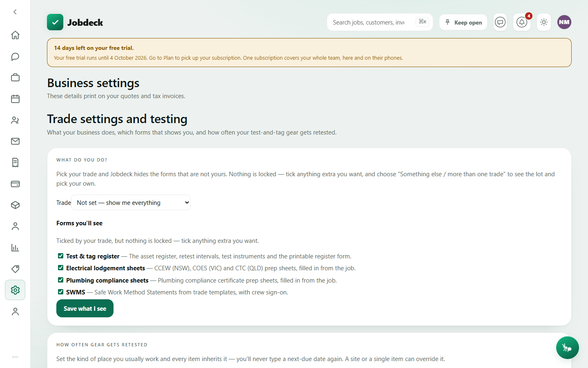
Task: Open the bottom person account icon in sidebar
Action: coord(15,312)
